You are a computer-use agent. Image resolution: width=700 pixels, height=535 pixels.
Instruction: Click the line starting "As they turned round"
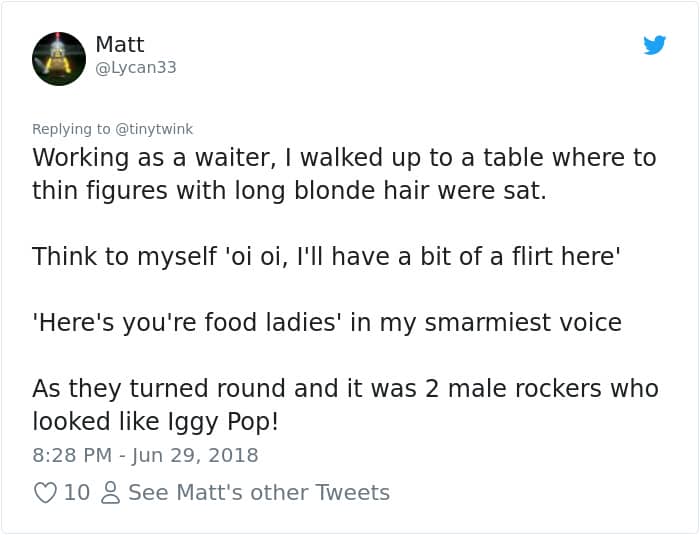point(345,388)
